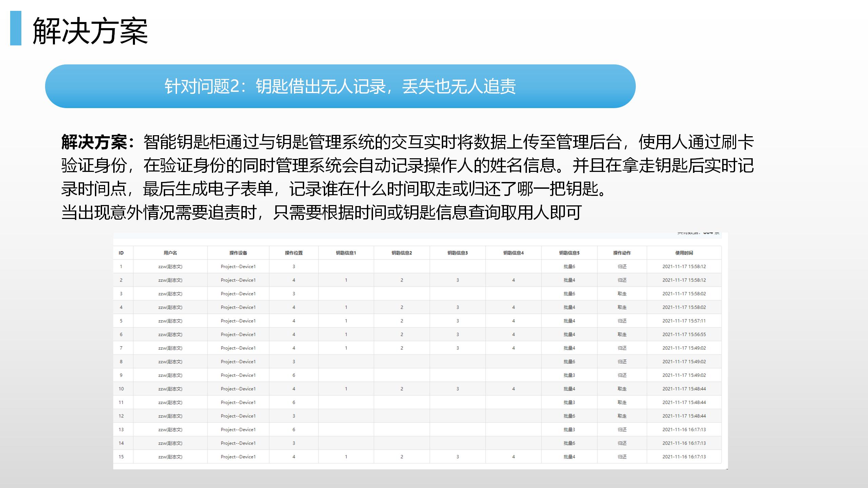Click the 操作位置 column header

[294, 253]
